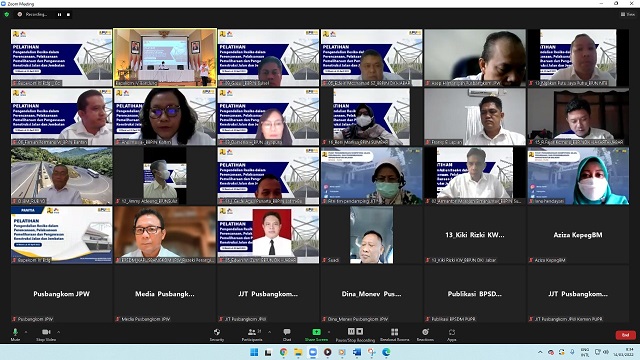This screenshot has height=360, width=640.
Task: Click the Zoom icon in the taskbar
Action: [x=313, y=352]
